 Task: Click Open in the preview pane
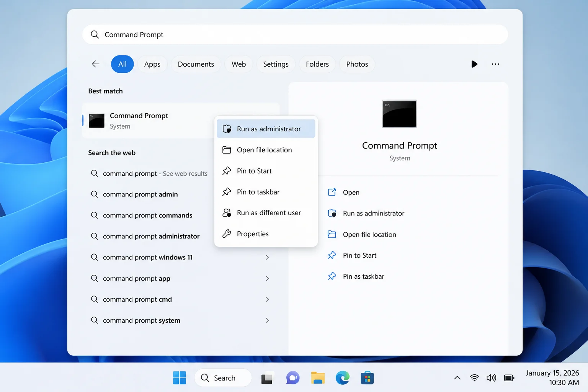pyautogui.click(x=351, y=192)
